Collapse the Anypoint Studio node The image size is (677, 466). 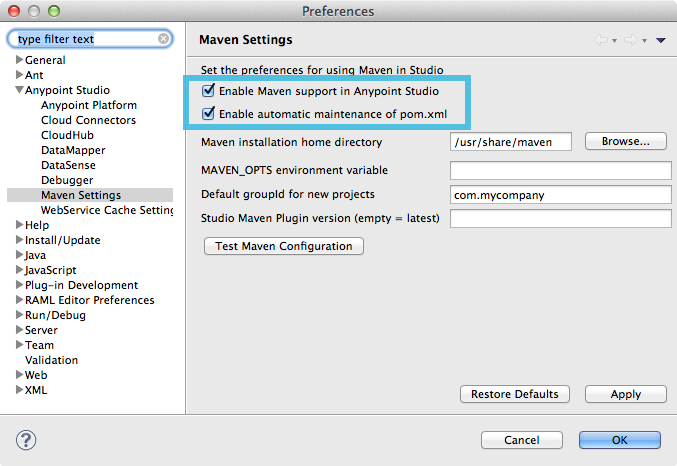click(19, 89)
